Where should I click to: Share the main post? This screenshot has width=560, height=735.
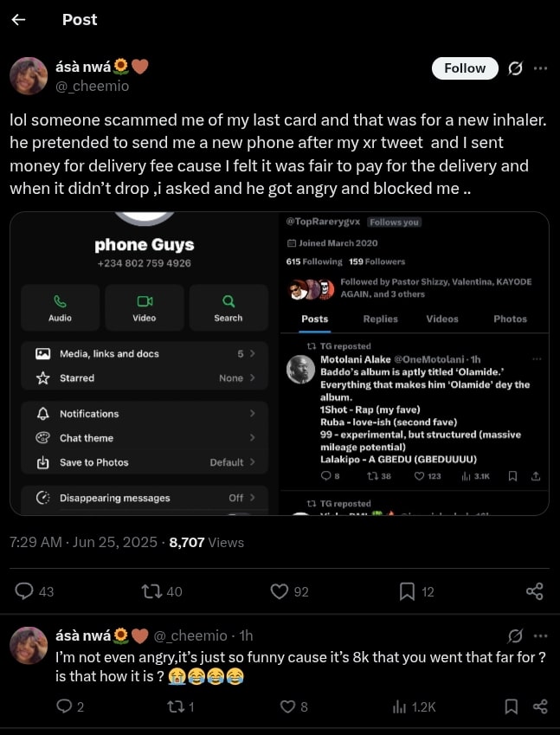click(x=535, y=591)
